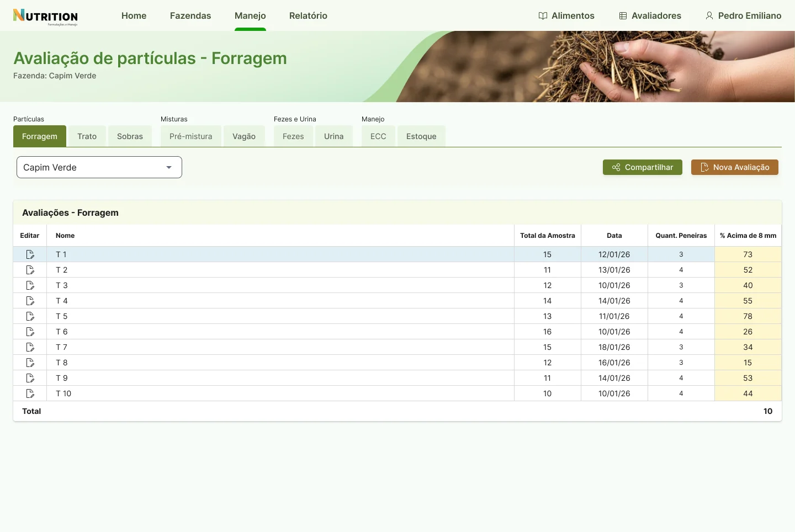Open the edit icon for row T 7
The height and width of the screenshot is (532, 795).
point(30,347)
